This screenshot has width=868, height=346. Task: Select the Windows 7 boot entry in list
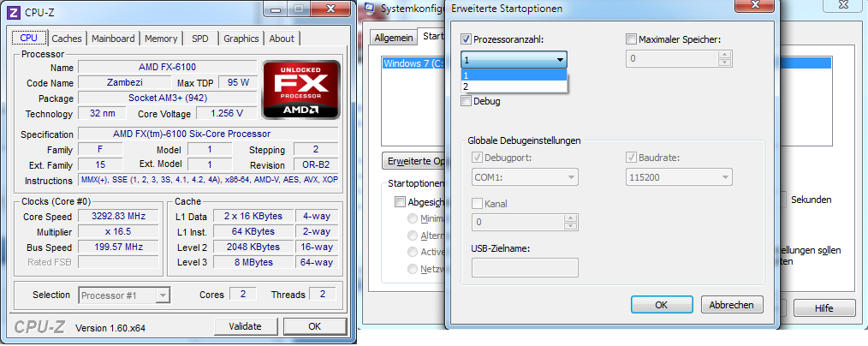[x=413, y=63]
